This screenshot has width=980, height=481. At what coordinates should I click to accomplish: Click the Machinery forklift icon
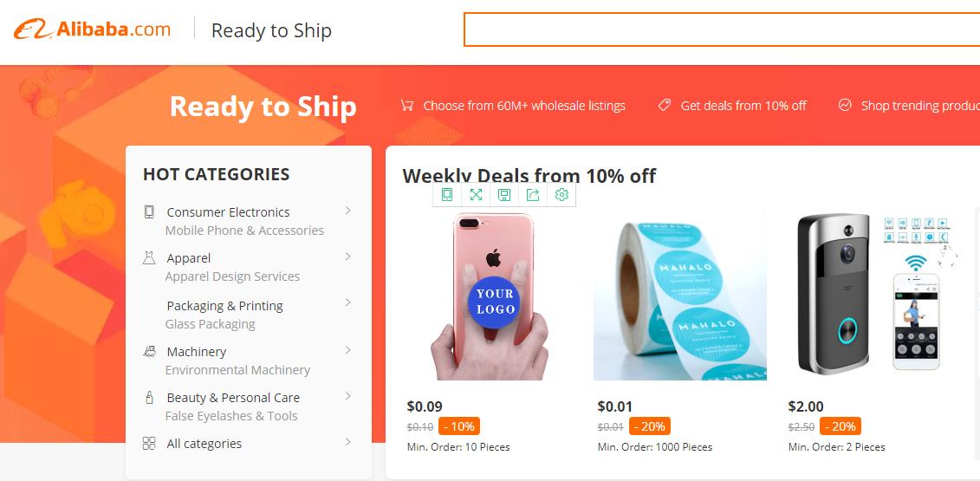click(x=149, y=351)
